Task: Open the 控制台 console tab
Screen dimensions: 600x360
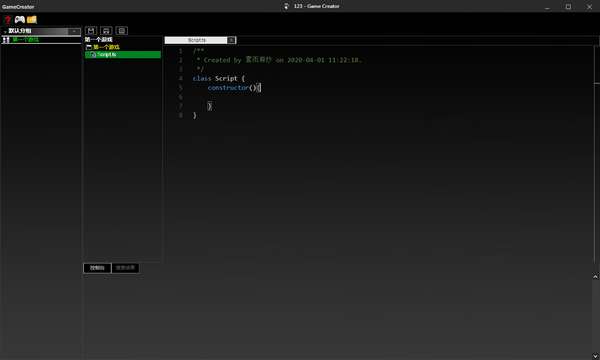Action: (x=97, y=268)
